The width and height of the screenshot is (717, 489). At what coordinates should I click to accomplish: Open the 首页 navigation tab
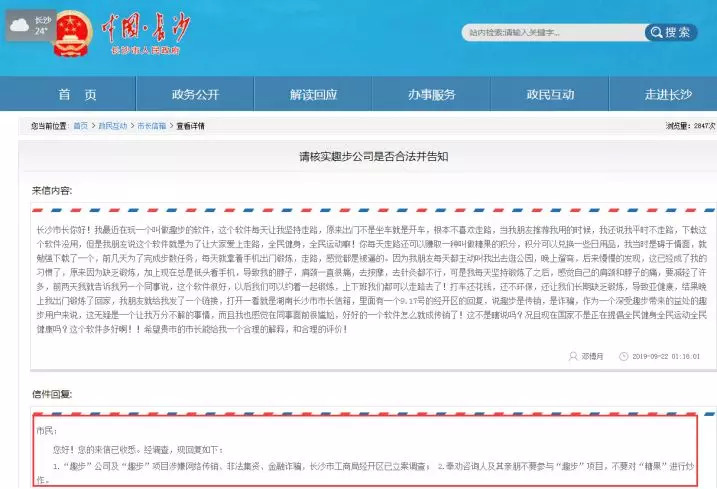[x=77, y=94]
